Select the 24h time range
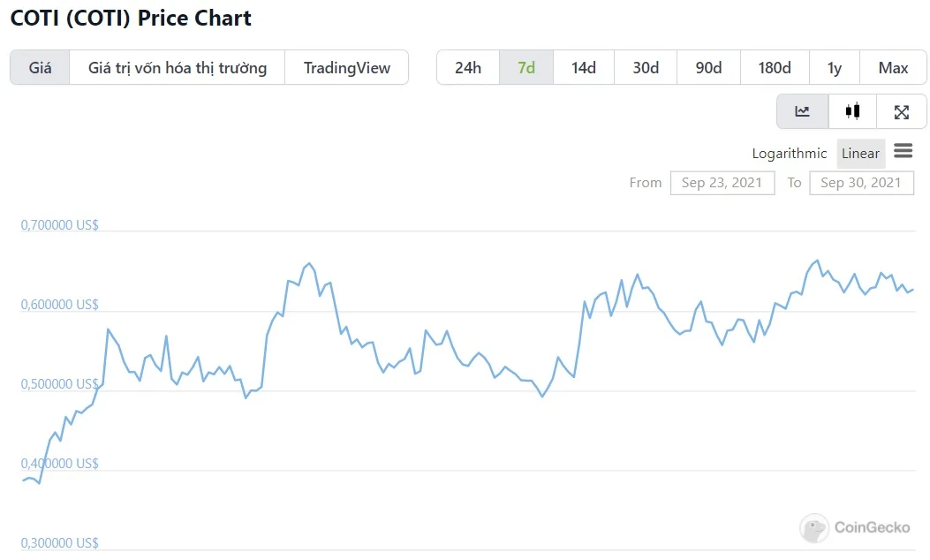The height and width of the screenshot is (560, 930). point(468,68)
